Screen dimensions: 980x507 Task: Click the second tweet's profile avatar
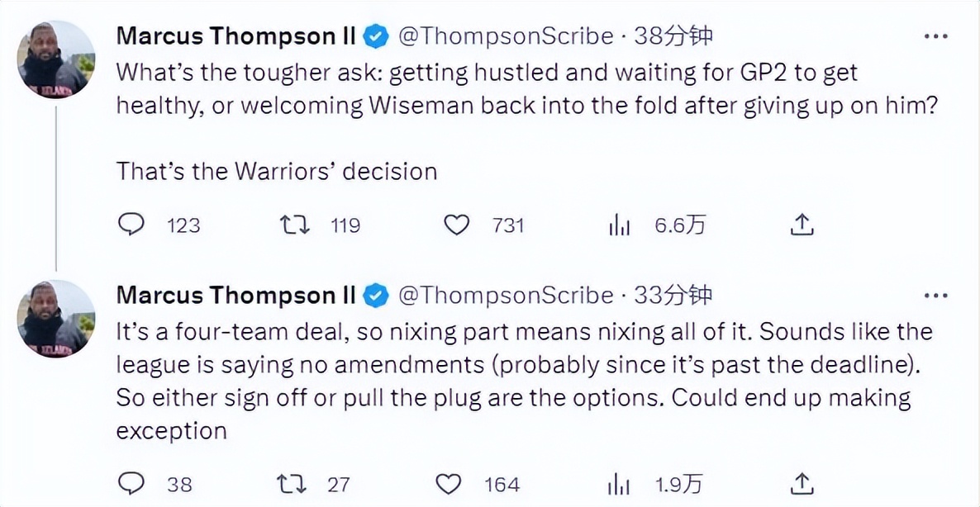(x=56, y=318)
